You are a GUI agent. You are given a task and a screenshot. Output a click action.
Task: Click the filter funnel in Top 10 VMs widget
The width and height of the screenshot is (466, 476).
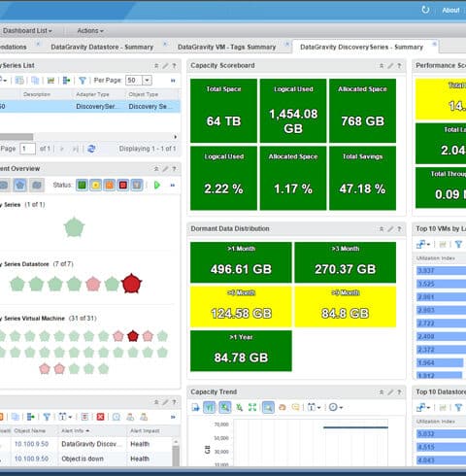458,245
